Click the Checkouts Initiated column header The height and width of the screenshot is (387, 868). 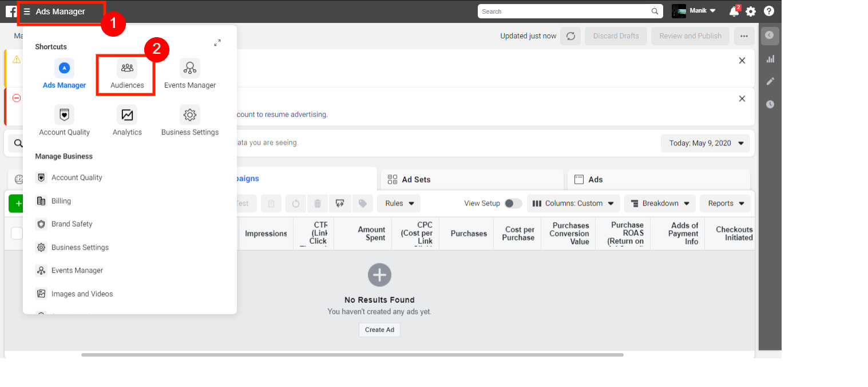click(730, 234)
